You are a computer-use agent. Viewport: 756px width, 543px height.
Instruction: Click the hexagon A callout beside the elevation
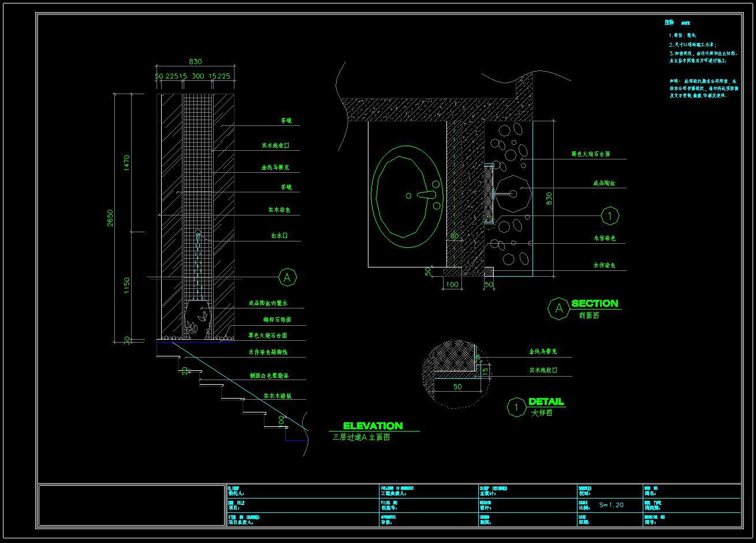tap(287, 278)
